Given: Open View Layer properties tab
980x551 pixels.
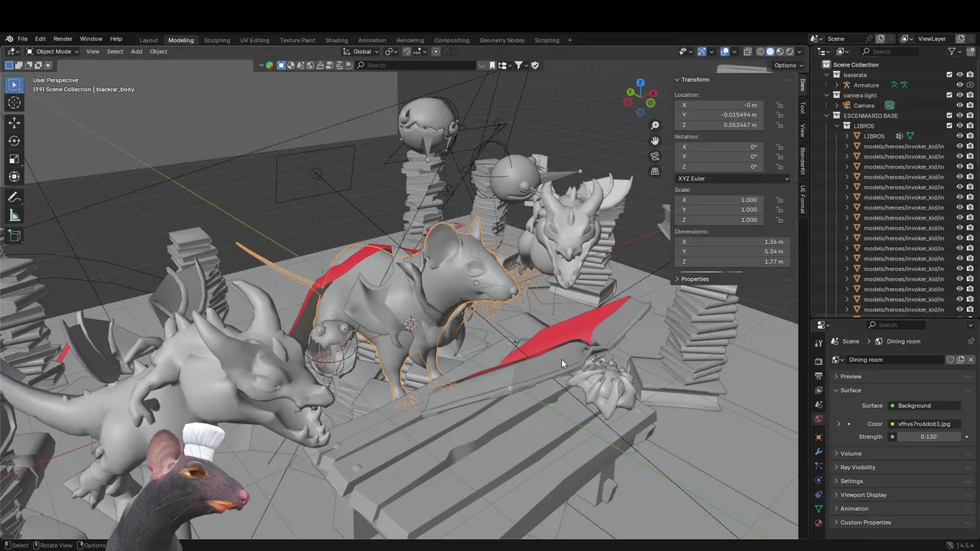Looking at the screenshot, I should tap(818, 390).
